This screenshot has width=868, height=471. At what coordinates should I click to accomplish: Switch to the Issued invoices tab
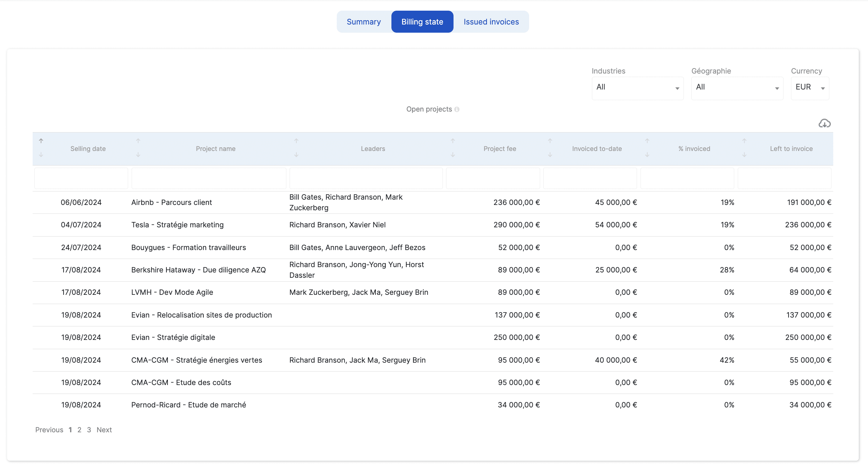(491, 22)
